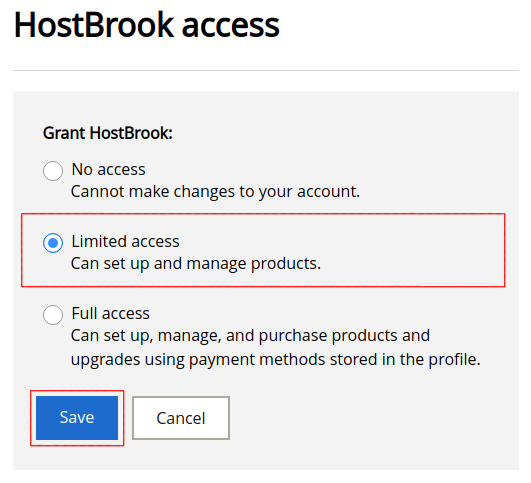Click the 'No access' option label
This screenshot has width=531, height=483.
coord(108,169)
